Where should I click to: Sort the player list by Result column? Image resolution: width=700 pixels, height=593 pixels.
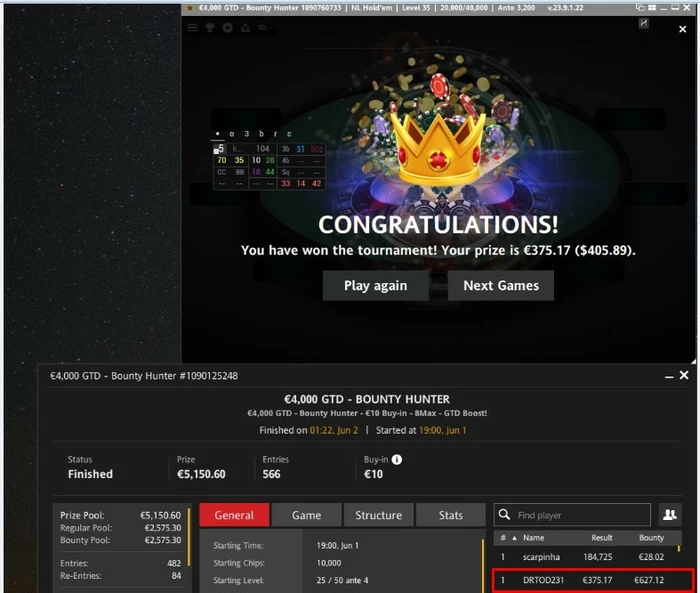click(602, 538)
